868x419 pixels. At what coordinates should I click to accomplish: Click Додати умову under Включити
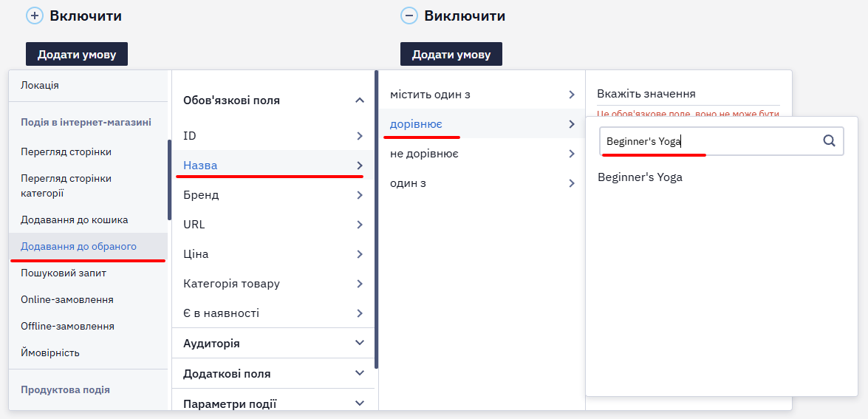point(77,54)
